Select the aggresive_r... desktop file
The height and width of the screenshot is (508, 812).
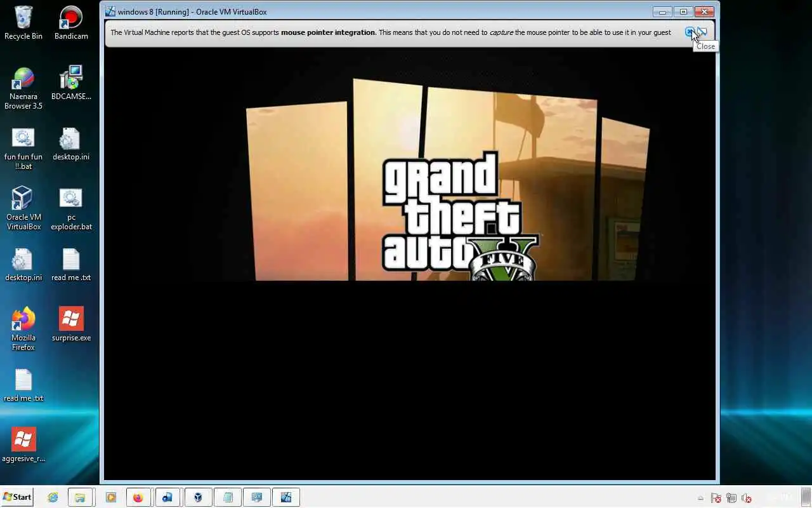click(23, 444)
